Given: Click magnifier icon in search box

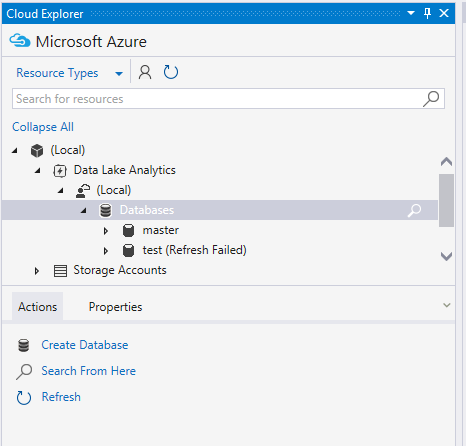Looking at the screenshot, I should [431, 99].
